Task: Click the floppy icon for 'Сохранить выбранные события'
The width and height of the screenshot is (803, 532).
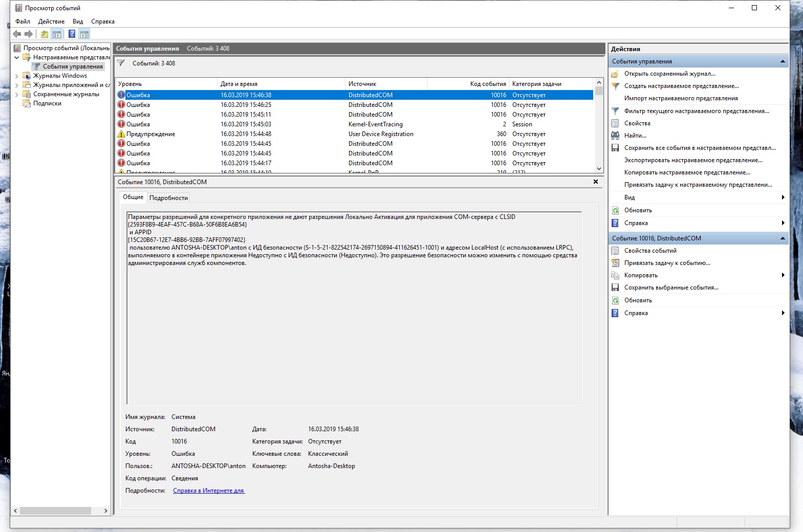Action: coord(615,287)
